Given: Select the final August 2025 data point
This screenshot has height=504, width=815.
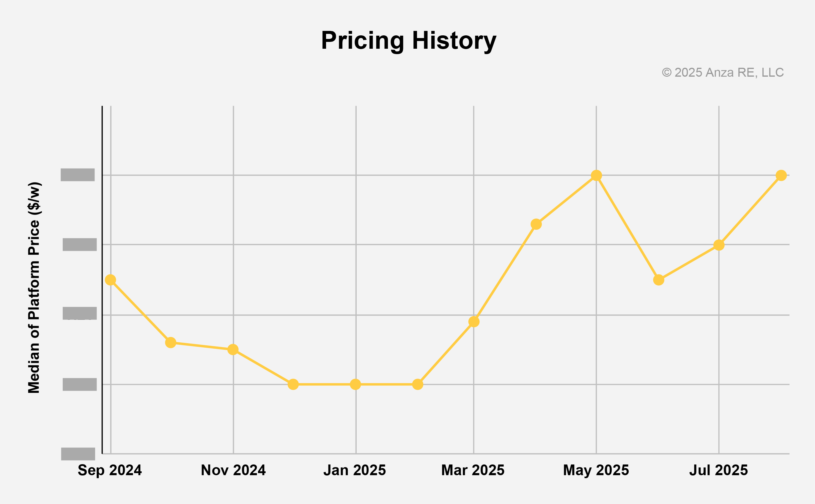Looking at the screenshot, I should (781, 175).
